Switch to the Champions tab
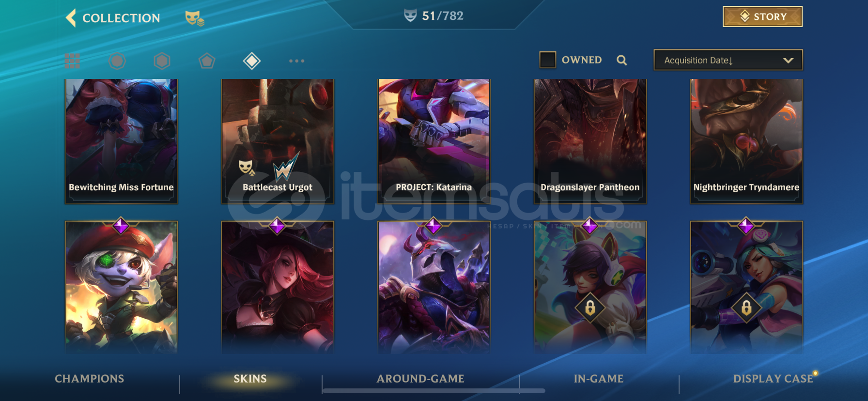This screenshot has height=401, width=868. click(90, 379)
